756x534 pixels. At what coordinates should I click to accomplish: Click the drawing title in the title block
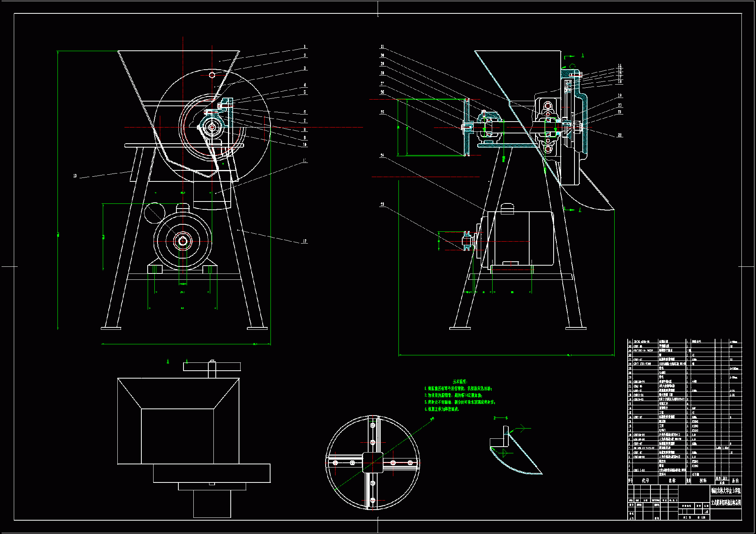726,503
